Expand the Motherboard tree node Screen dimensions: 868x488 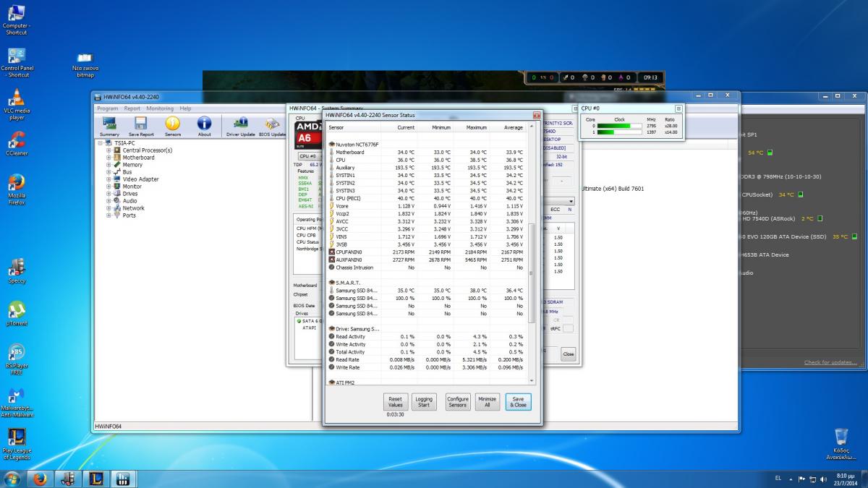pos(109,158)
